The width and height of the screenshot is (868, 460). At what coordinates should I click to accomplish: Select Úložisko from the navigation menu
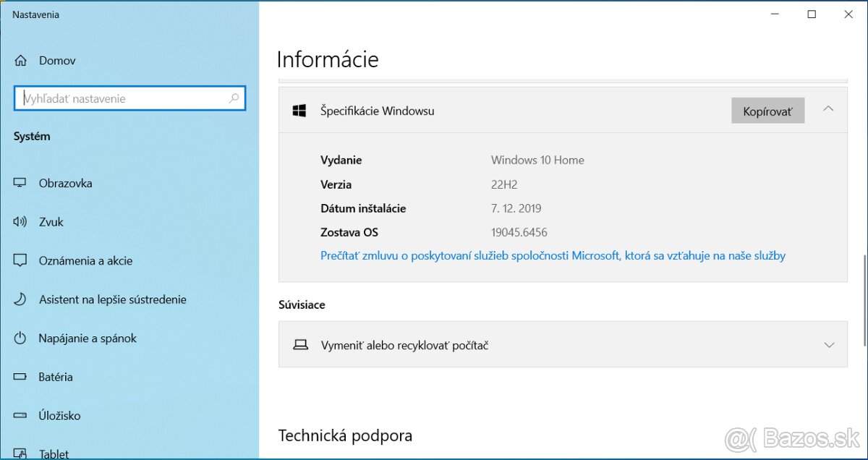pos(59,415)
